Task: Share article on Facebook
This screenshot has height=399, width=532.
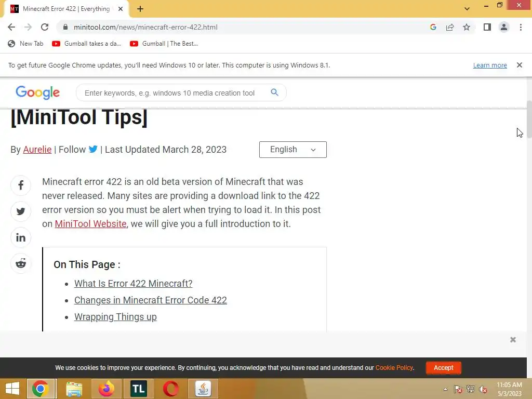Action: (x=21, y=185)
